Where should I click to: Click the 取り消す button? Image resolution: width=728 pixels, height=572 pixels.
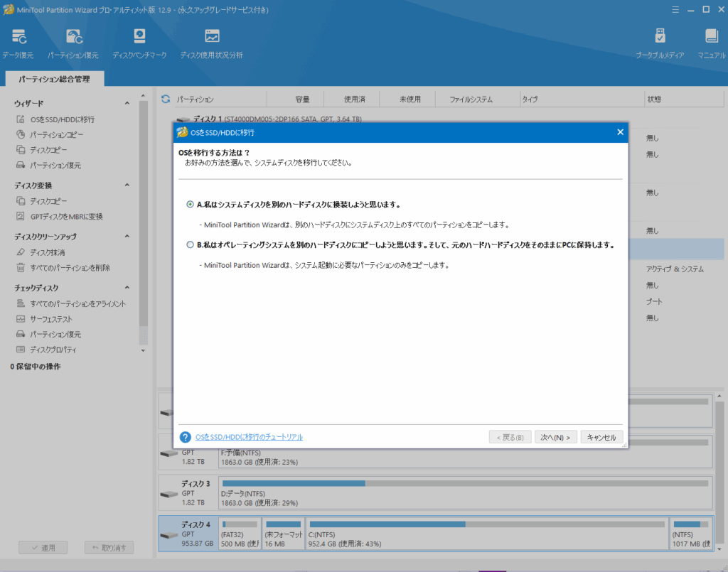point(109,547)
